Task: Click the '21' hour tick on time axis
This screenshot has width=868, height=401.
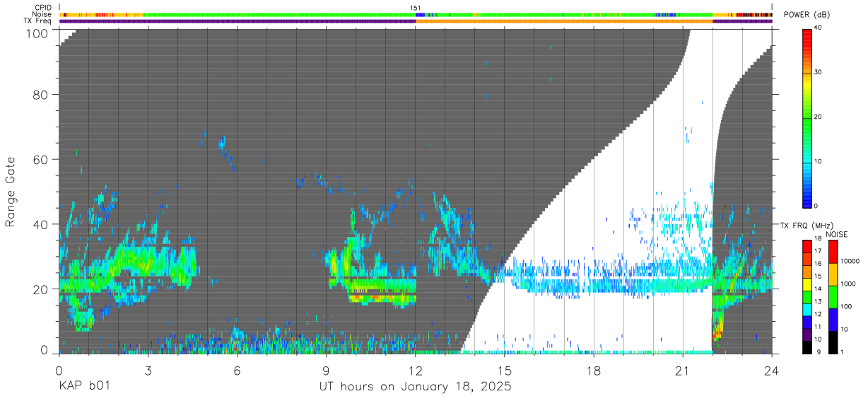Action: click(x=683, y=371)
